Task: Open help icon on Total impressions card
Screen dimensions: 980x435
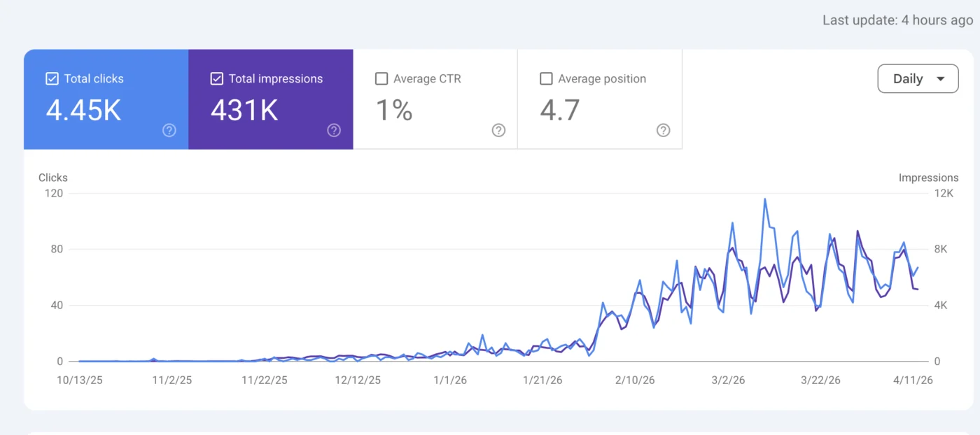Action: [334, 130]
